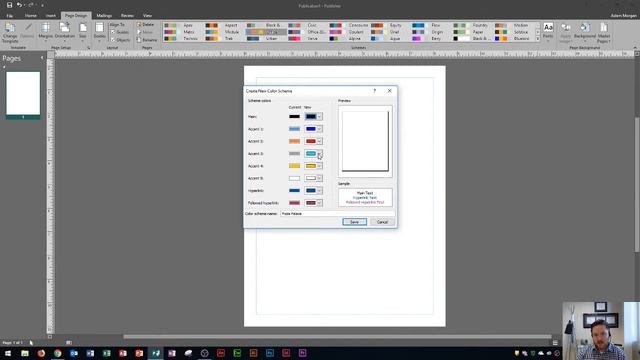Open the Fonts scheme menu
This screenshot has height=360, width=640.
548,31
